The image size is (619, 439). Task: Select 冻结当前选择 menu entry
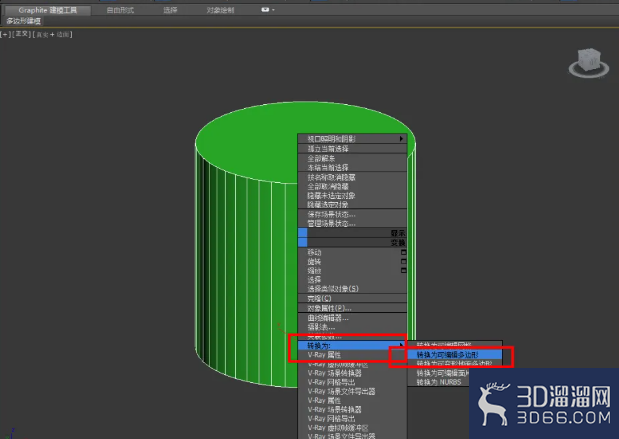(x=352, y=167)
